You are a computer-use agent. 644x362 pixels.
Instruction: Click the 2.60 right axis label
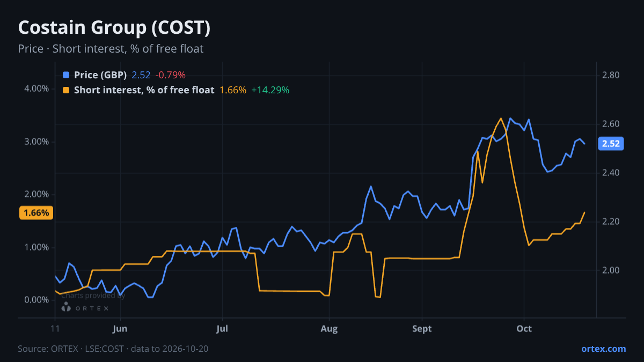611,124
